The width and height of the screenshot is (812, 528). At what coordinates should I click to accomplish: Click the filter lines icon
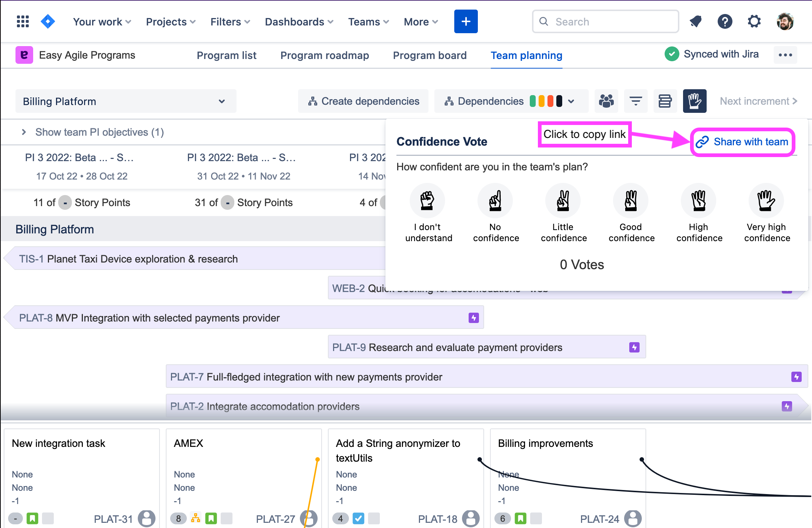click(x=636, y=101)
